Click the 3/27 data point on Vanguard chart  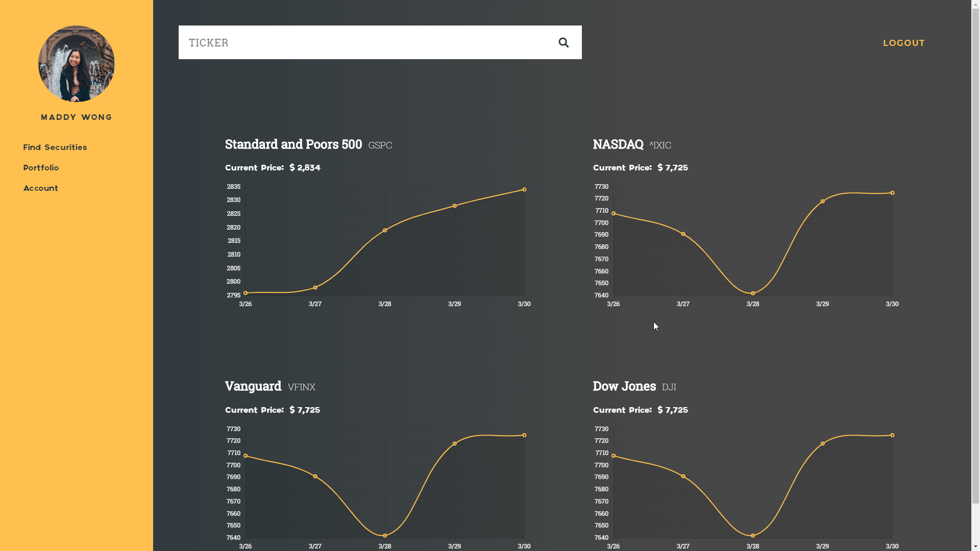coord(315,477)
